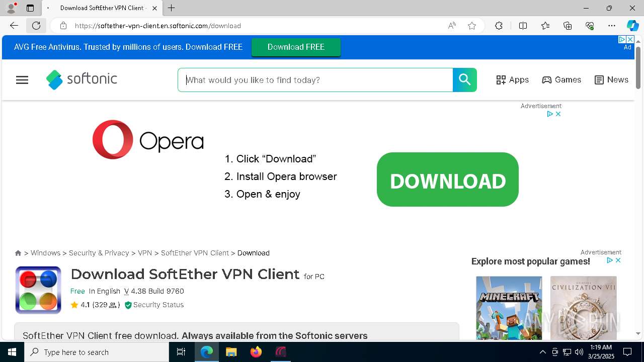Show hidden tray icons chevron

pyautogui.click(x=542, y=352)
